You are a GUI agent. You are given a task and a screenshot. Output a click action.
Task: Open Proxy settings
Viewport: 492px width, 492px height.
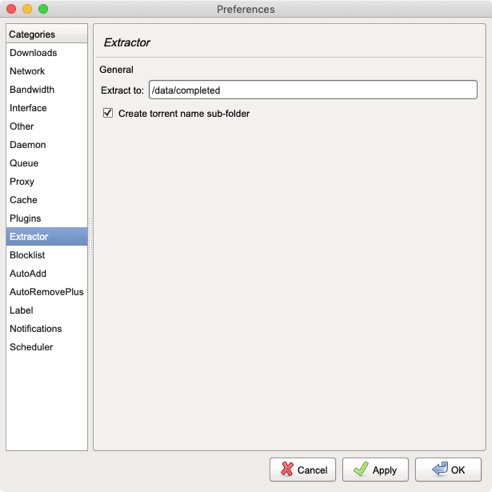(x=47, y=182)
